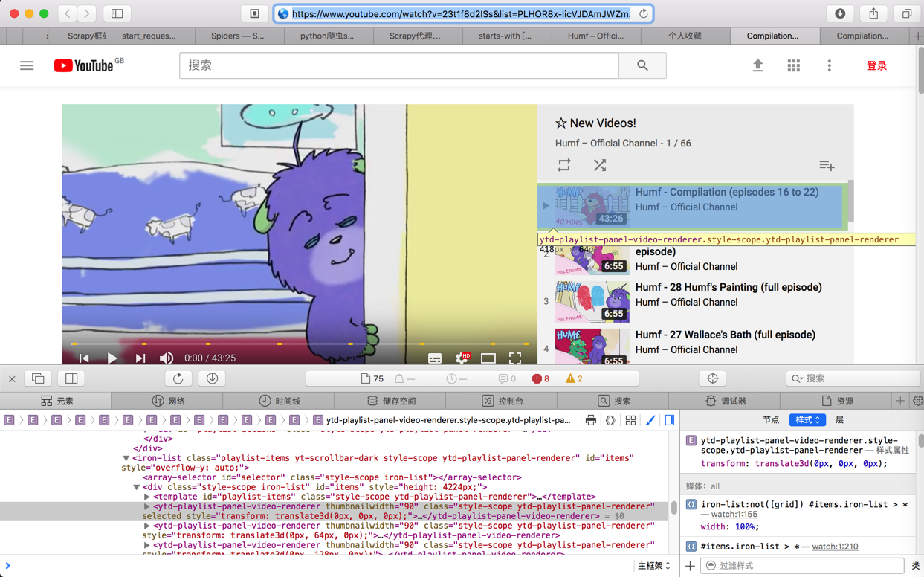The image size is (924, 577).
Task: Click the inspector print styles icon
Action: (590, 420)
